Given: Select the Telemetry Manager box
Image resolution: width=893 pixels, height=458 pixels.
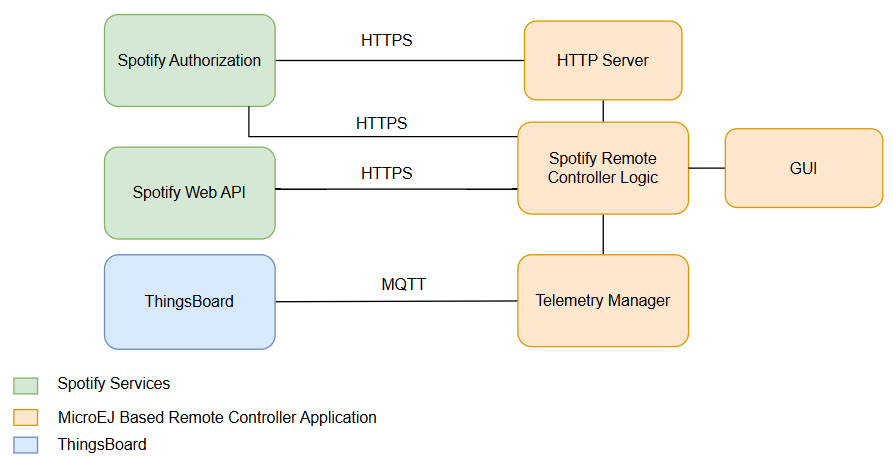Looking at the screenshot, I should (603, 300).
